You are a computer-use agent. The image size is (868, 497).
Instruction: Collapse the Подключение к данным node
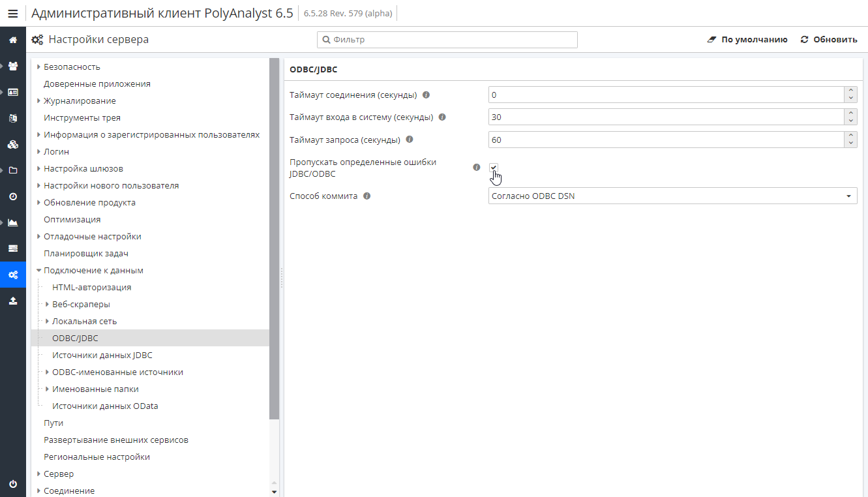pyautogui.click(x=39, y=270)
